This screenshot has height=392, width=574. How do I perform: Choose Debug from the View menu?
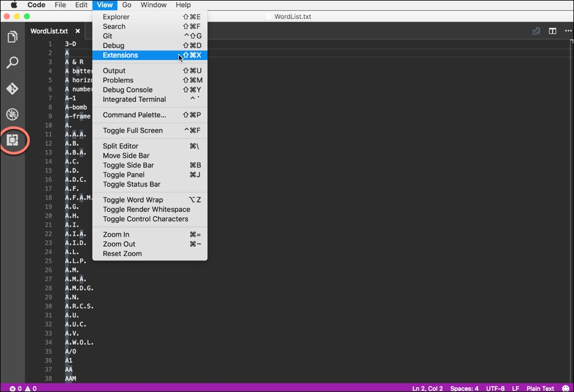[150, 46]
